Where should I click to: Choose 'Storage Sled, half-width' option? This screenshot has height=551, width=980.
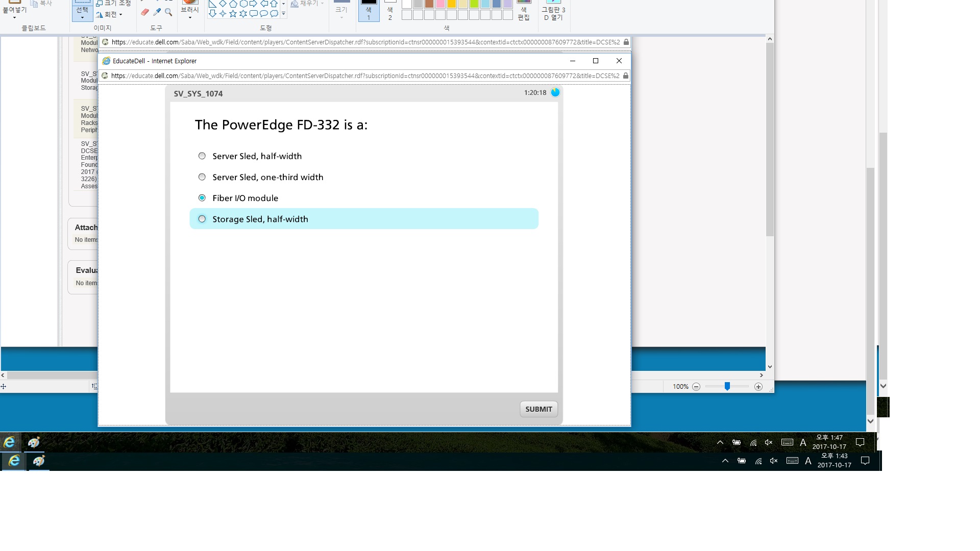202,219
